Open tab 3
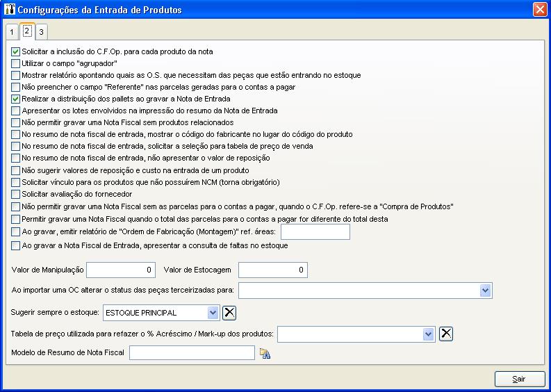551x392 pixels. tap(42, 32)
